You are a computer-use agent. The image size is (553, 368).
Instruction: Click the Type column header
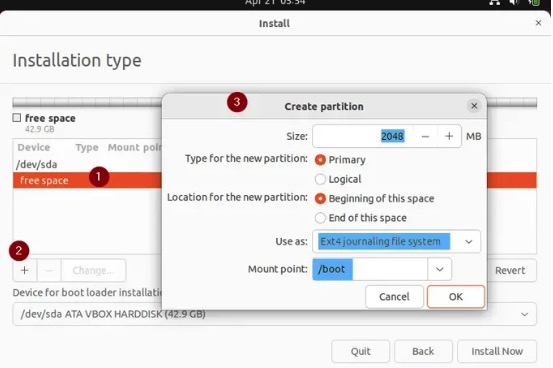[87, 147]
